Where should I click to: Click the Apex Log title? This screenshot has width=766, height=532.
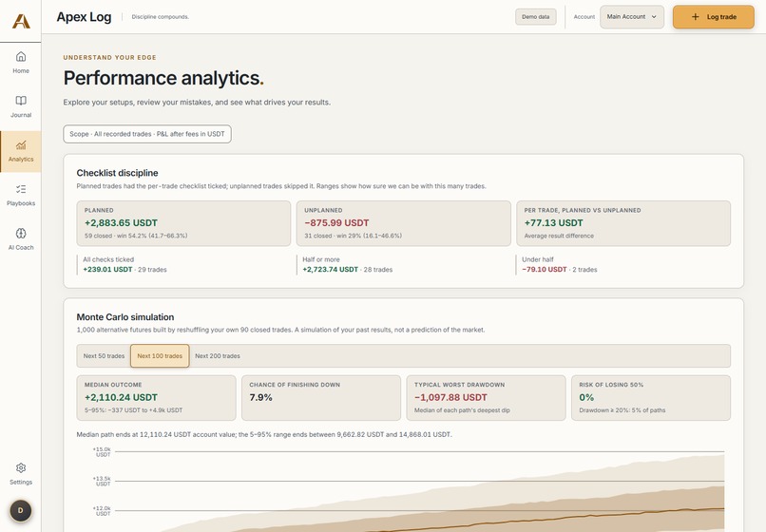pyautogui.click(x=84, y=16)
